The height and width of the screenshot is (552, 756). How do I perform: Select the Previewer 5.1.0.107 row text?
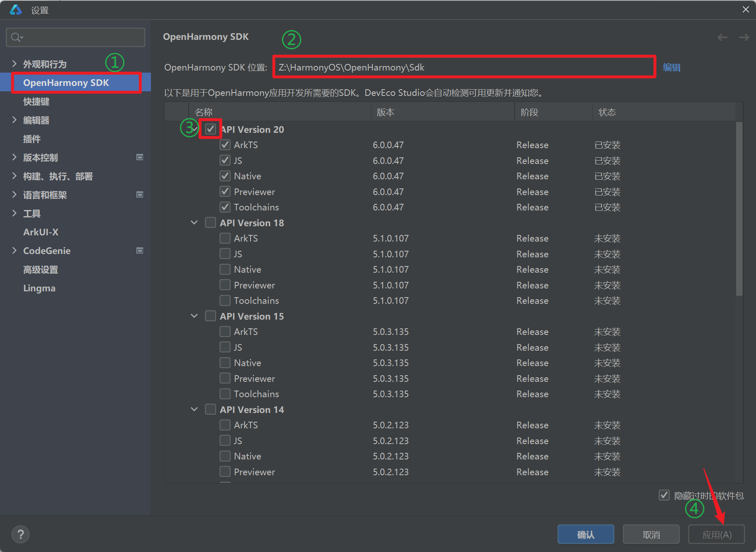point(254,285)
